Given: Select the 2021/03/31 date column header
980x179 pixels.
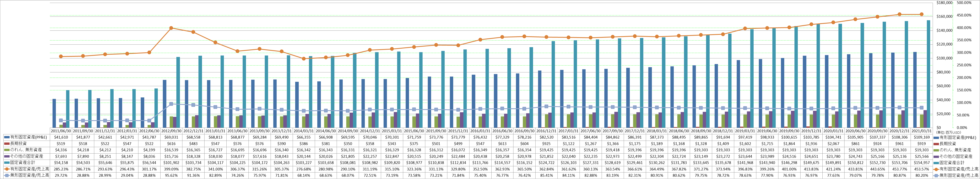Looking at the screenshot, I should coord(921,131).
